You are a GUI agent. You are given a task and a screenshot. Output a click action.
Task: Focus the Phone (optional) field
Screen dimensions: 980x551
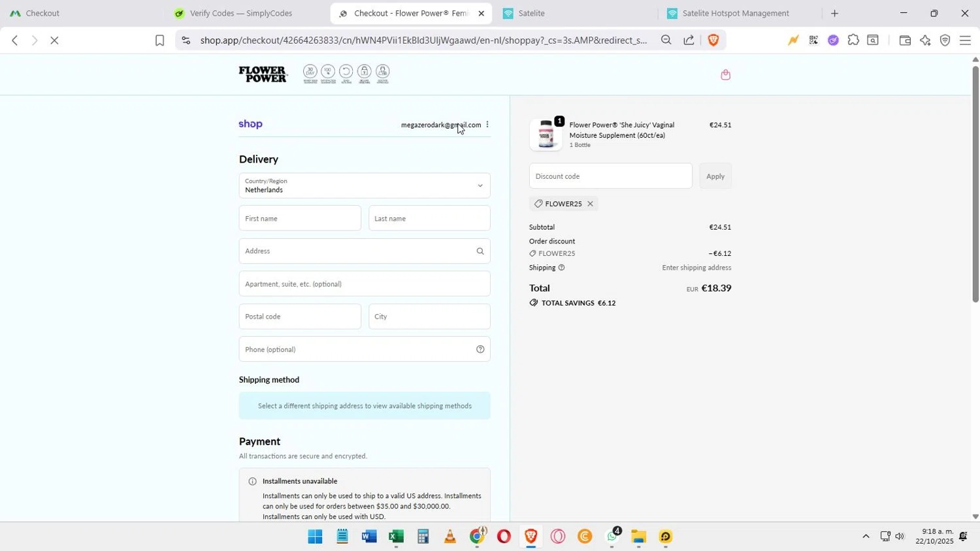pos(365,349)
